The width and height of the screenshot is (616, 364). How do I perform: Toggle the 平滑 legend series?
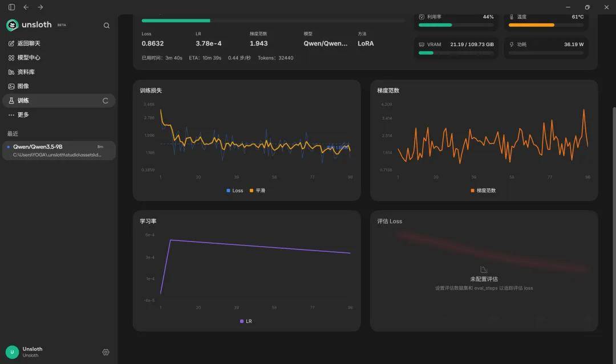point(258,191)
